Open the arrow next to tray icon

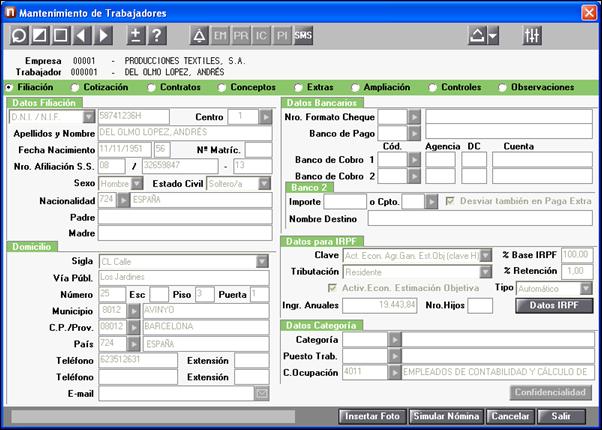(493, 36)
